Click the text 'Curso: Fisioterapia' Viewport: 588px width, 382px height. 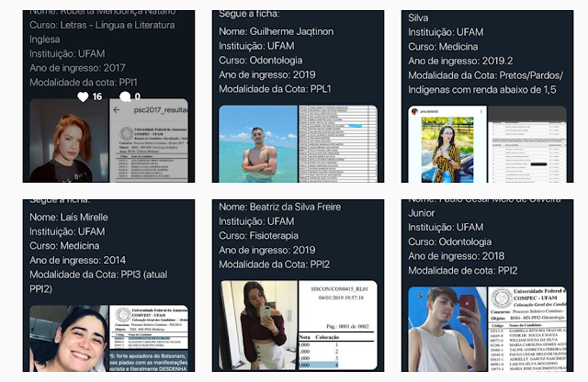[x=259, y=235]
